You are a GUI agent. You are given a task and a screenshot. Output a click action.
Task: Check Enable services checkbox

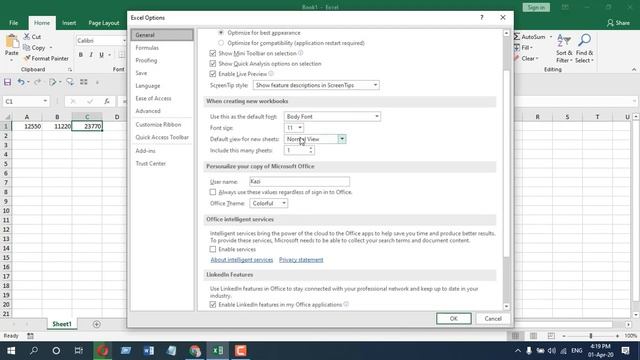pos(213,249)
